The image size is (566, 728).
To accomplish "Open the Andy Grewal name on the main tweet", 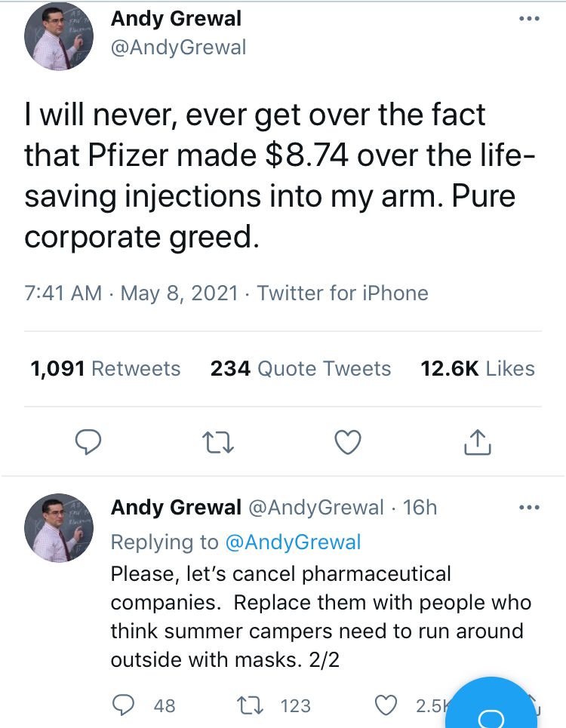I will (x=176, y=19).
